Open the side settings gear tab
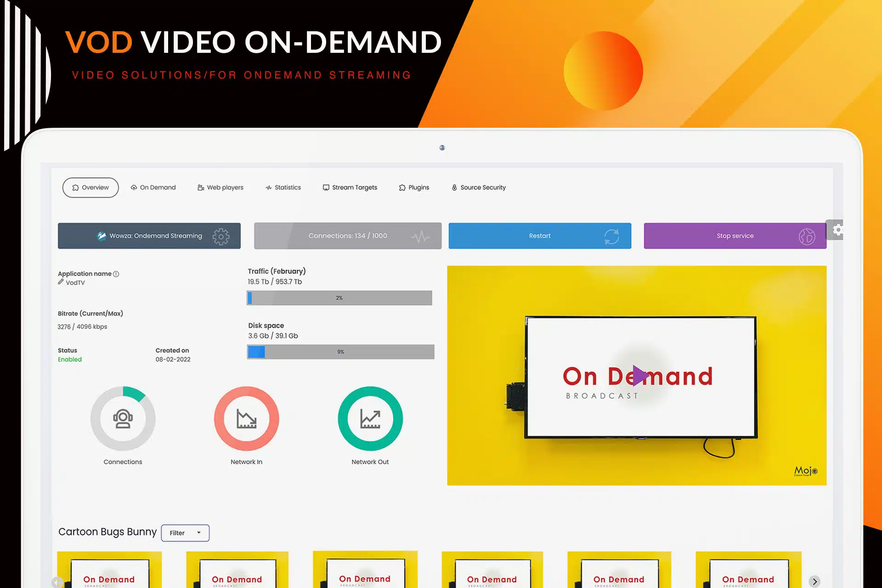The width and height of the screenshot is (882, 588). [837, 230]
